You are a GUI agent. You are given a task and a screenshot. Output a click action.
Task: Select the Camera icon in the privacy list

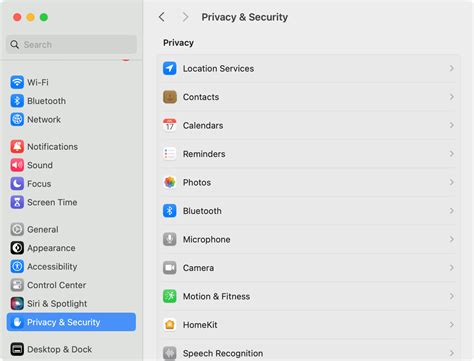(x=170, y=268)
